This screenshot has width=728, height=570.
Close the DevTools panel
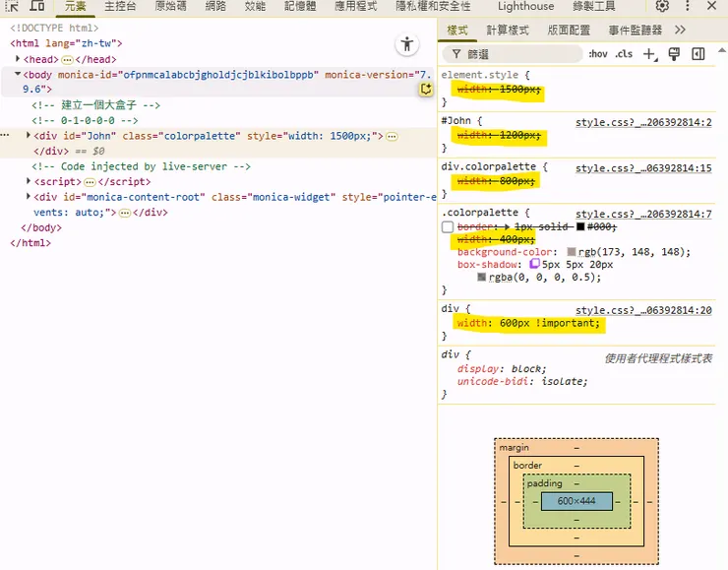(711, 6)
